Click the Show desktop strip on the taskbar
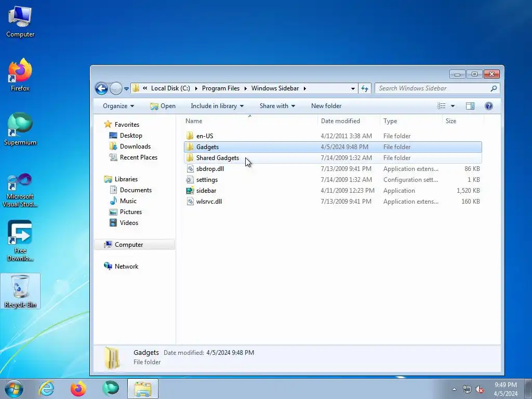The height and width of the screenshot is (399, 532). (x=528, y=389)
